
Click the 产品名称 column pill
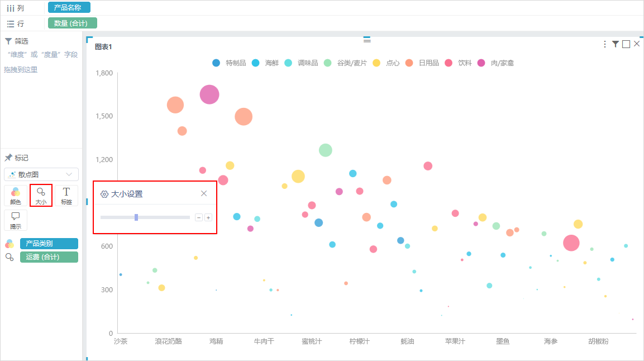(x=69, y=7)
